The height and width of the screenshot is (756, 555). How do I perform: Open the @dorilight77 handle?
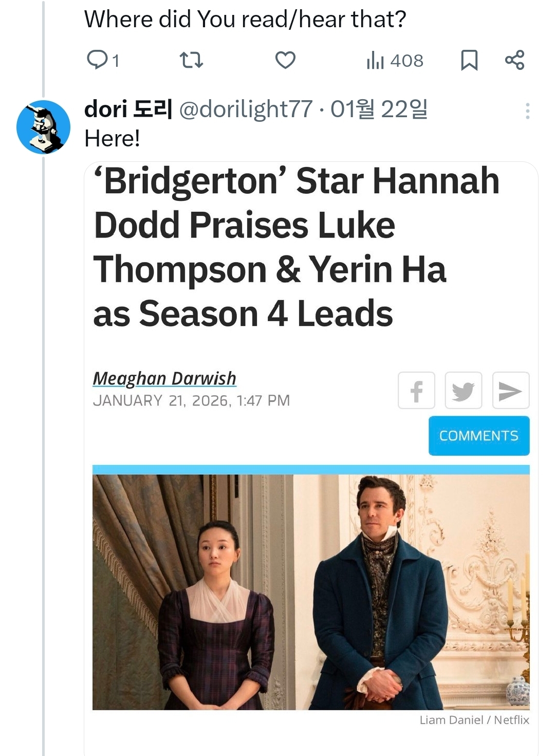[x=246, y=109]
